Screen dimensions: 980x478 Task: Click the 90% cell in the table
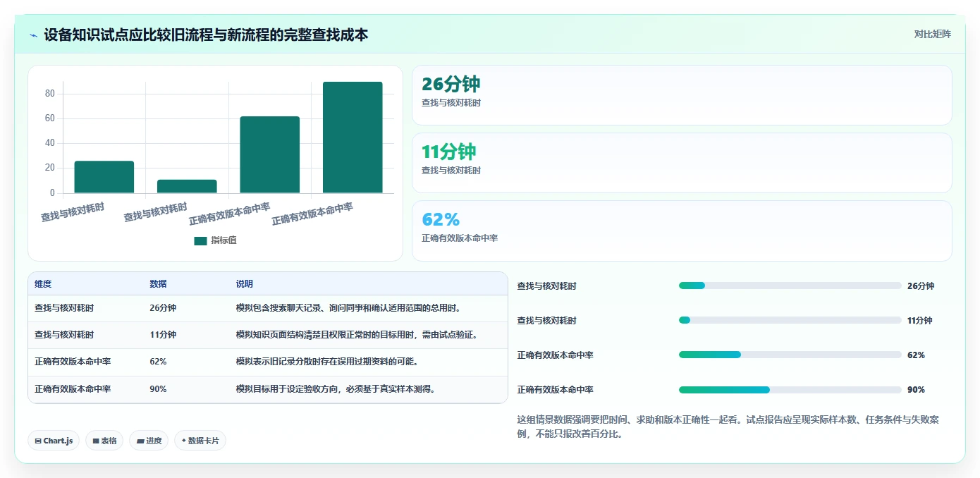(158, 389)
